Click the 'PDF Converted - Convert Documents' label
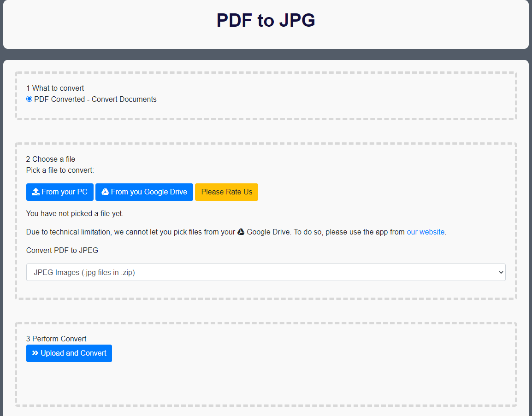The image size is (532, 416). point(95,100)
